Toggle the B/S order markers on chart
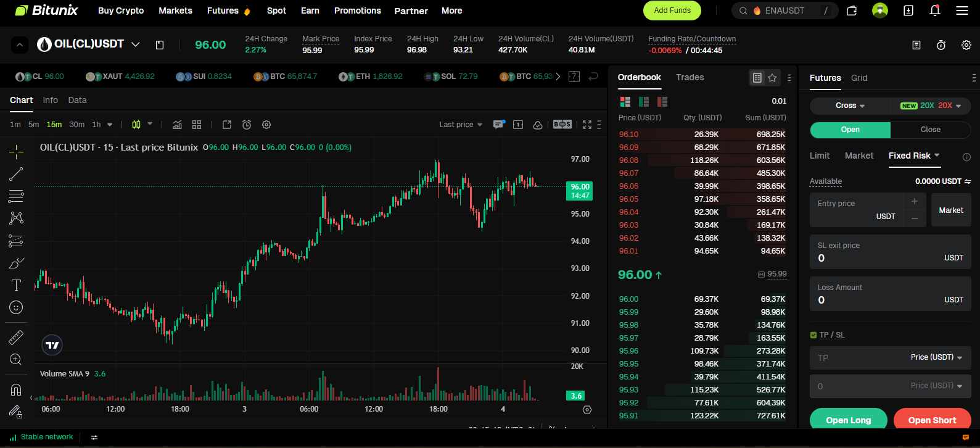 coord(562,125)
